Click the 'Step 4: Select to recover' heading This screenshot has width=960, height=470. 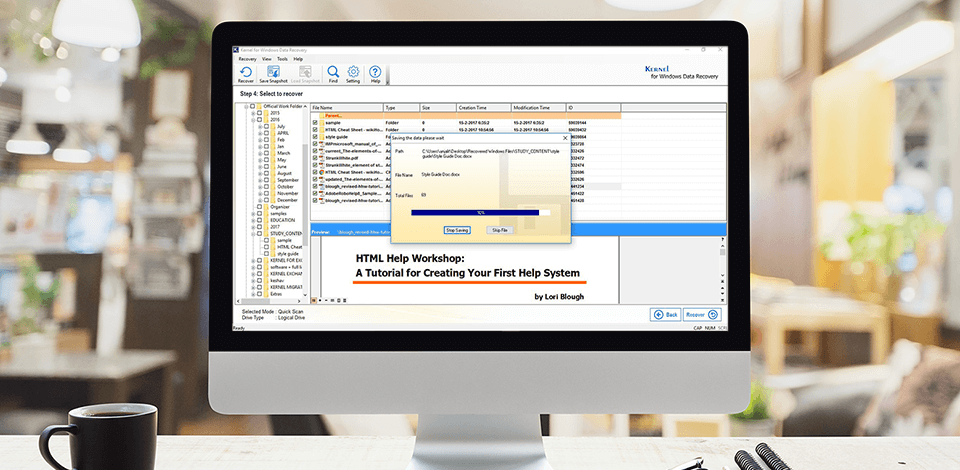pyautogui.click(x=271, y=94)
